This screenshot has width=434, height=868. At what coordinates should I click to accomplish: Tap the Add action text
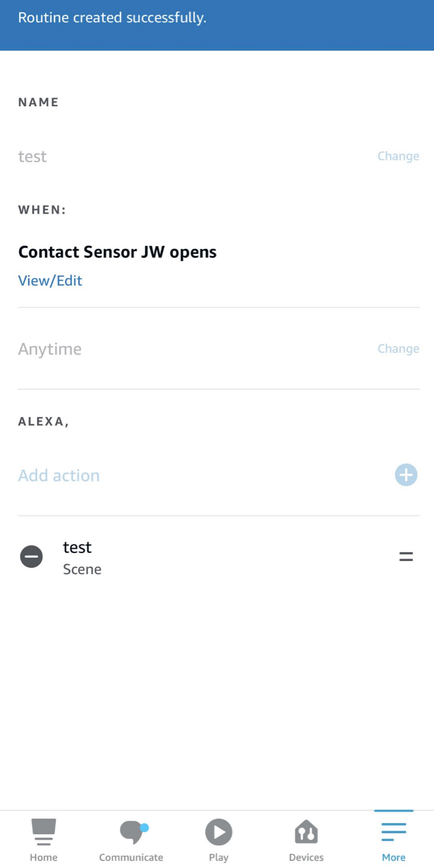[59, 476]
